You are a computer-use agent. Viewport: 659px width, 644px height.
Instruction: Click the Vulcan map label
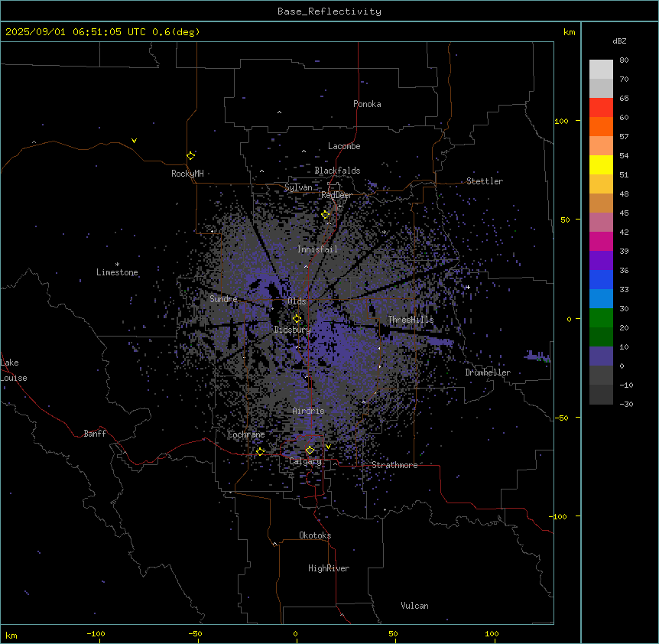tap(414, 606)
